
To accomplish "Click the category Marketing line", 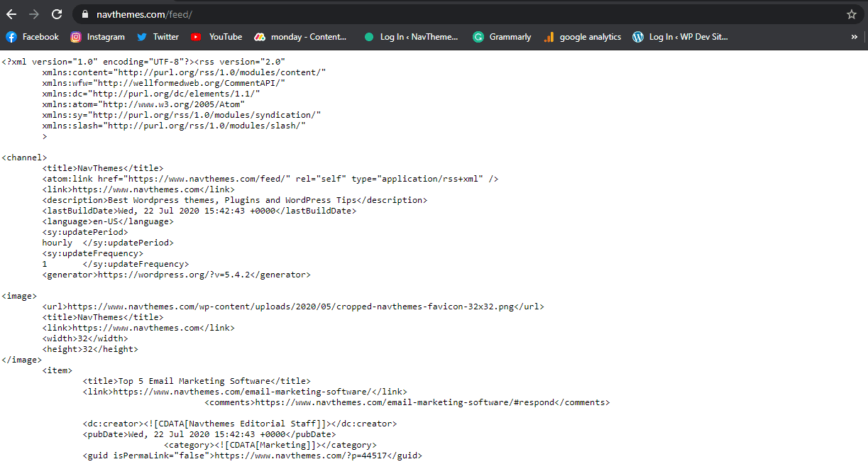I will click(x=270, y=445).
